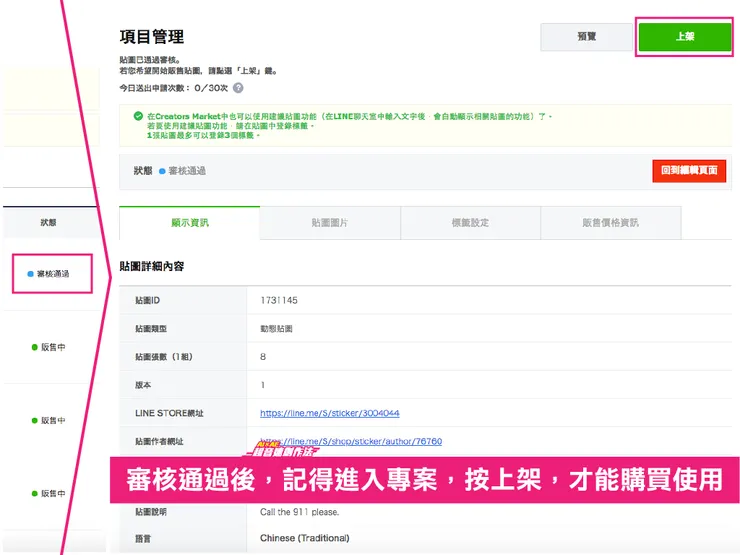
Task: Click the green checkmark icon in notice
Action: [x=138, y=116]
